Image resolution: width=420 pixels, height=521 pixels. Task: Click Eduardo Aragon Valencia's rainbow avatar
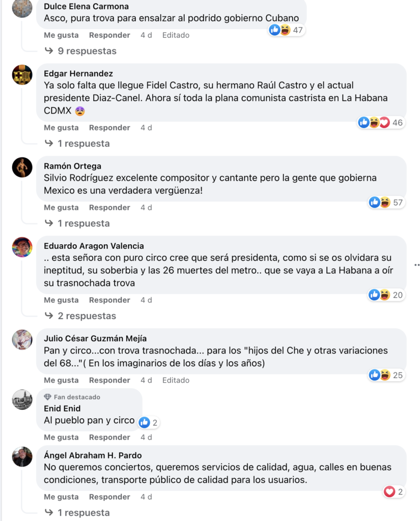22,247
